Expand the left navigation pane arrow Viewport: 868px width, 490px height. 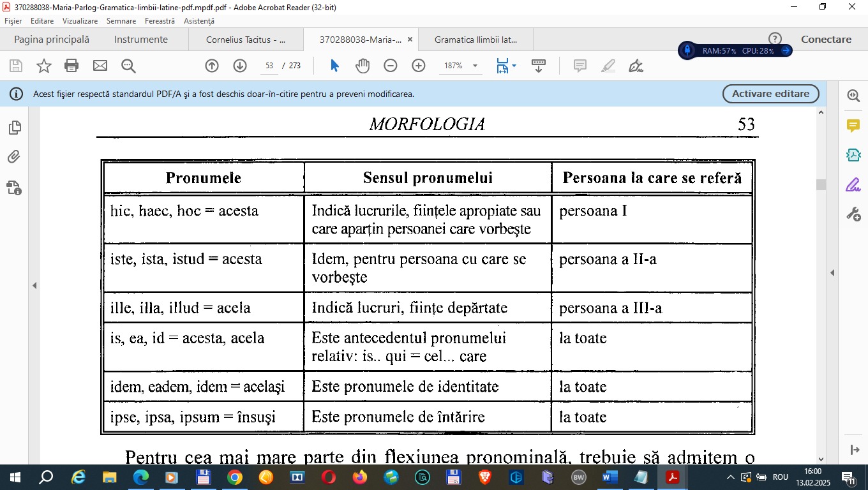[x=34, y=286]
